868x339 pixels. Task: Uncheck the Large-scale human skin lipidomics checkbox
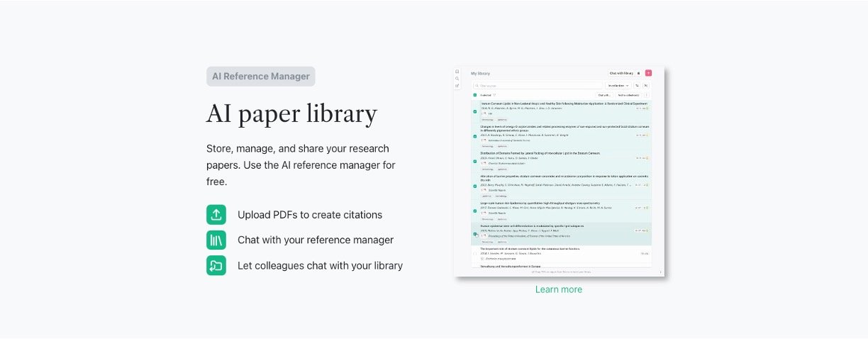pyautogui.click(x=475, y=210)
